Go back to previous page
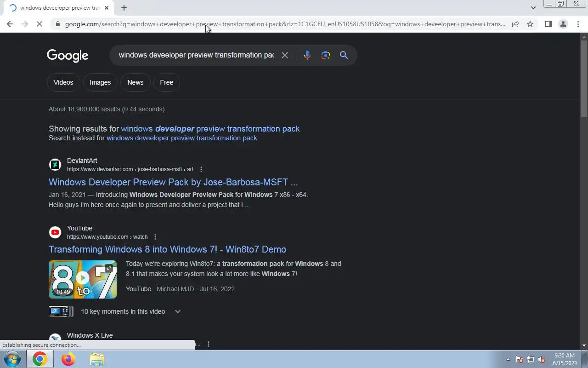The height and width of the screenshot is (368, 588). (10, 24)
